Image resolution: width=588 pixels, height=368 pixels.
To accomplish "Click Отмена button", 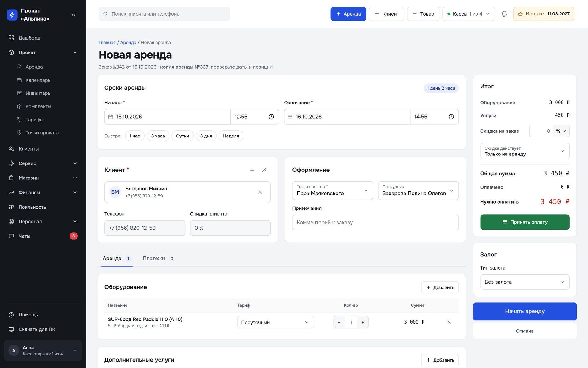I will (525, 331).
